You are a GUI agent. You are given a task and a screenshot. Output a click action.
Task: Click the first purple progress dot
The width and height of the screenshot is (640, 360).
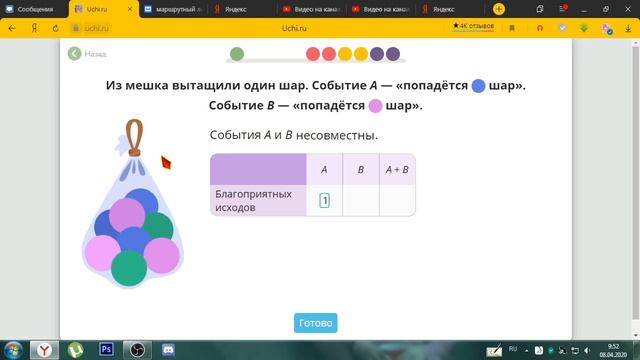[377, 54]
